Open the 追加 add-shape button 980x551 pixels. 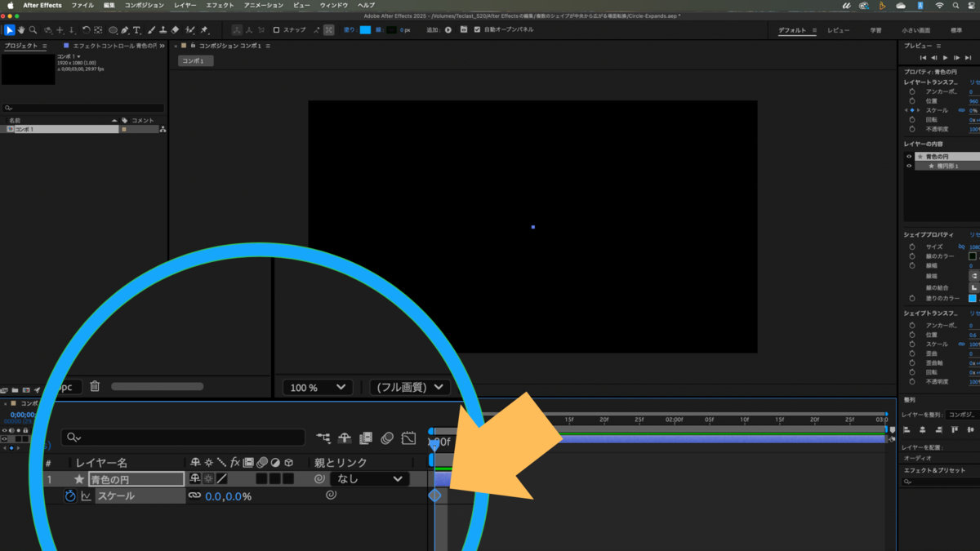448,30
